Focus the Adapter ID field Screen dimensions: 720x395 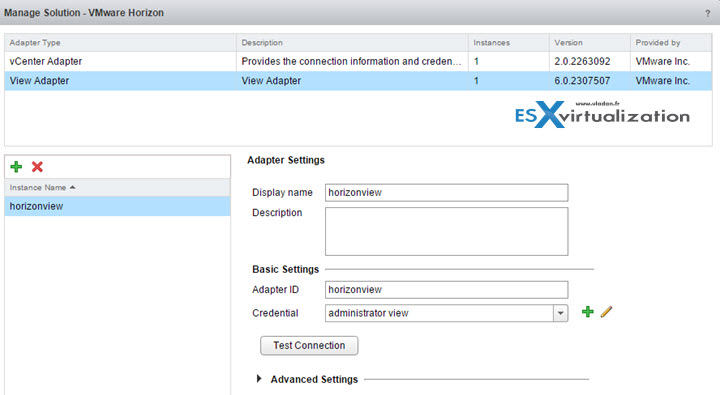(x=446, y=290)
